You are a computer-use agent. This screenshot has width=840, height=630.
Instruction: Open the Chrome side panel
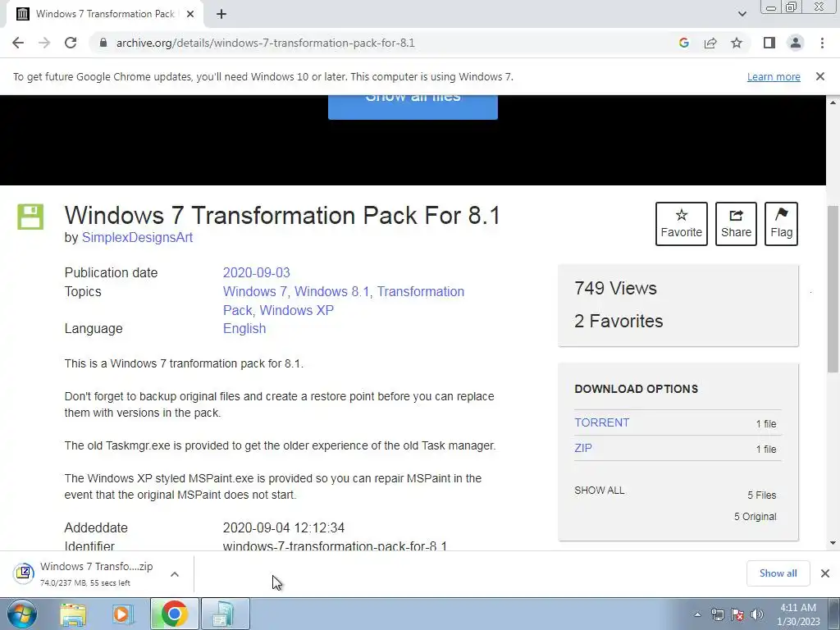tap(769, 43)
